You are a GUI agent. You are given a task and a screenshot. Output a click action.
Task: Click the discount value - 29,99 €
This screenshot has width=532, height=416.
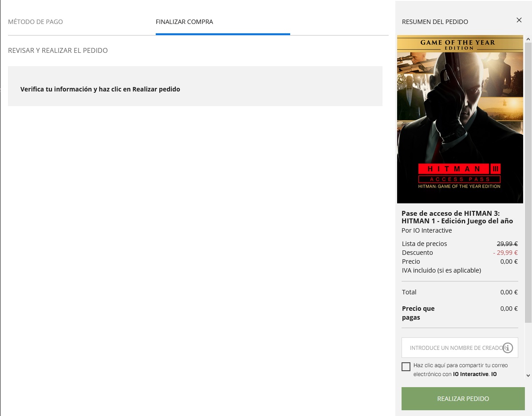point(505,252)
